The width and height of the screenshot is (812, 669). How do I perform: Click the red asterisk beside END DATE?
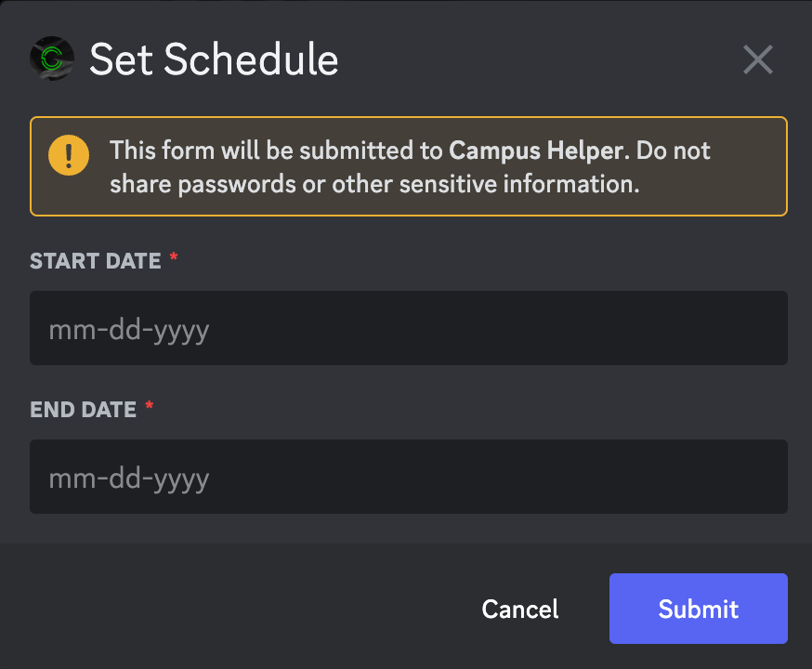coord(150,405)
